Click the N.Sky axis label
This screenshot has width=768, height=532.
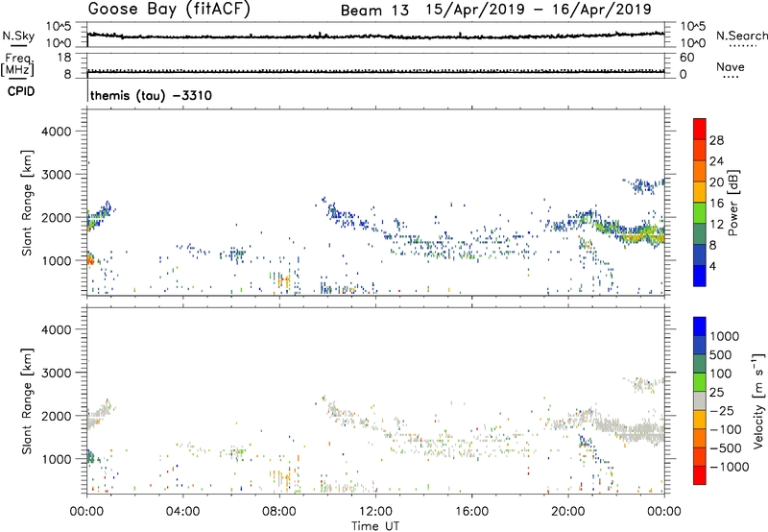tap(18, 36)
